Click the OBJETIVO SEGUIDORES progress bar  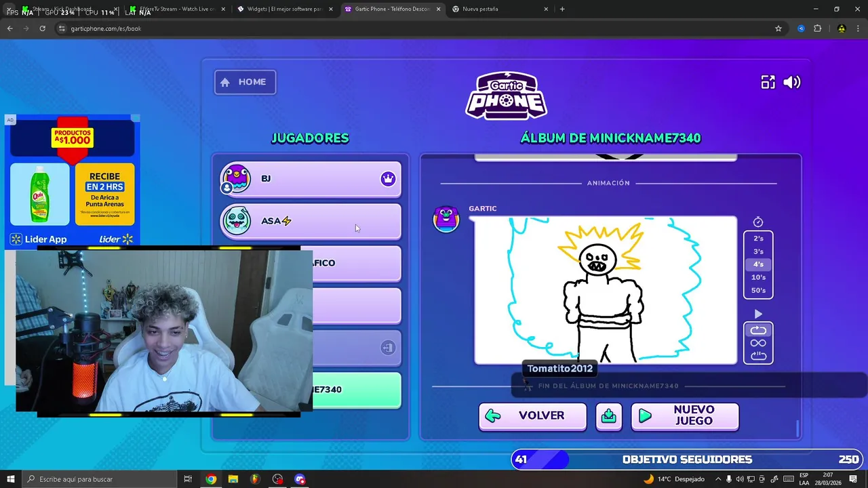click(x=688, y=460)
